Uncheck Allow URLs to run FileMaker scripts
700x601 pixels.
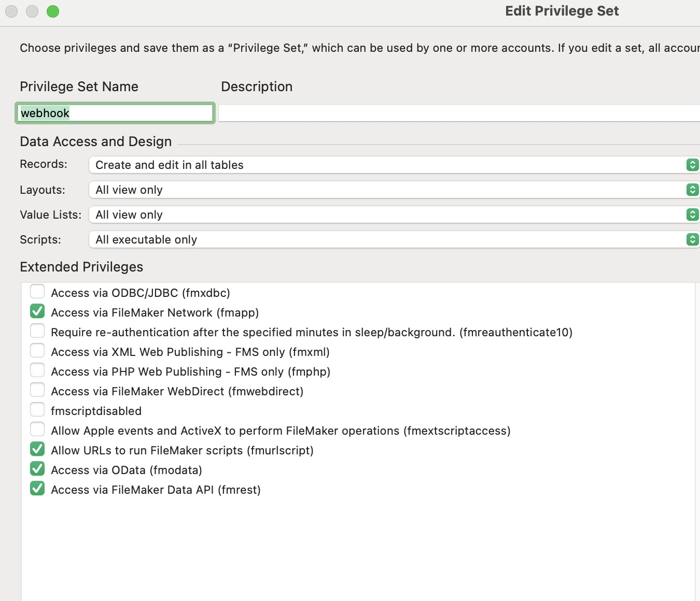point(37,450)
